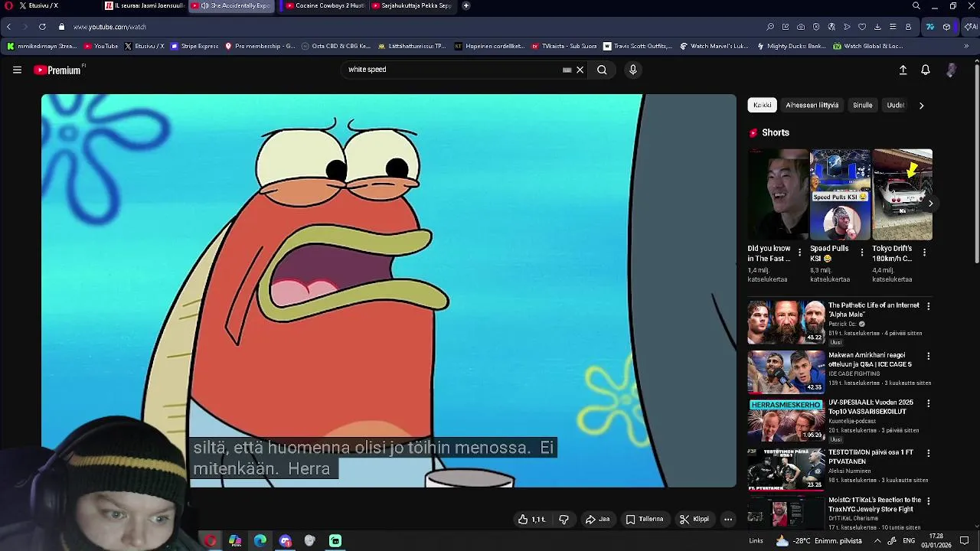Screen dimensions: 980x551
Task: Like the video with thumbs up
Action: coord(532,519)
